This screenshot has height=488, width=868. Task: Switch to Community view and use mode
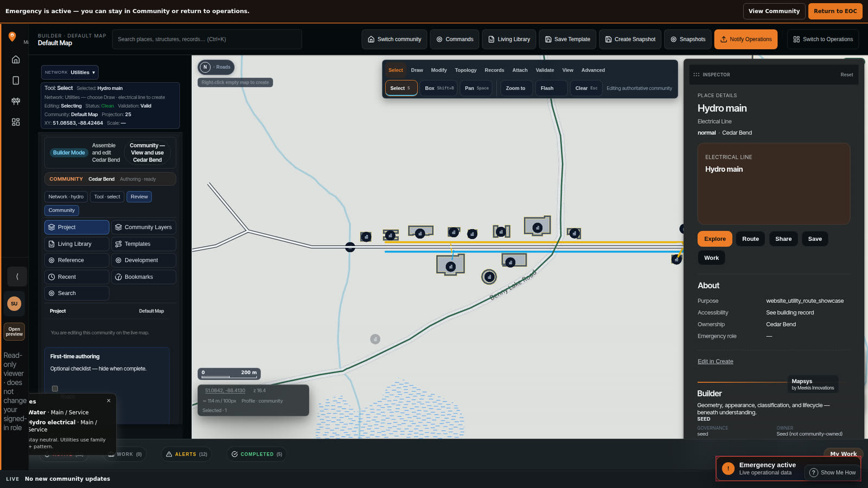coord(147,153)
